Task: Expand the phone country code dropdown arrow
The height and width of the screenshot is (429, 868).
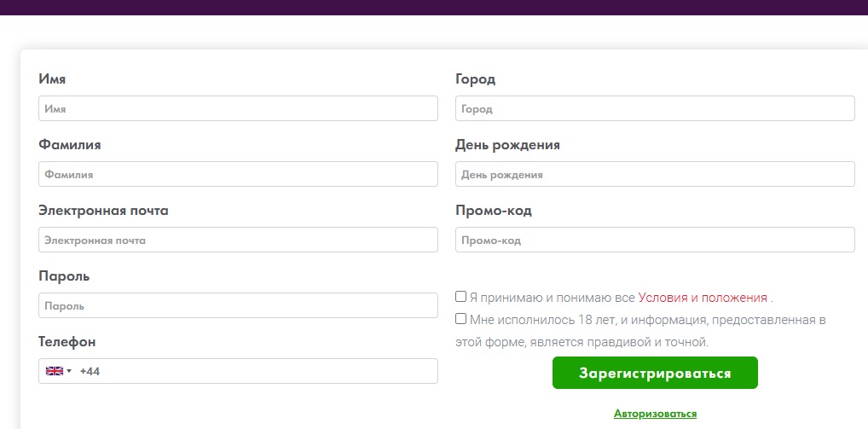Action: pyautogui.click(x=69, y=371)
